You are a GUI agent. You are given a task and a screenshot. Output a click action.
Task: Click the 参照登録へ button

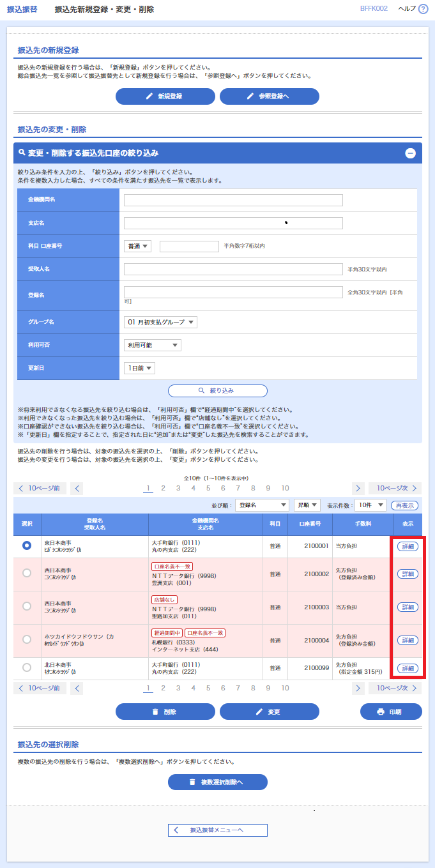click(269, 96)
